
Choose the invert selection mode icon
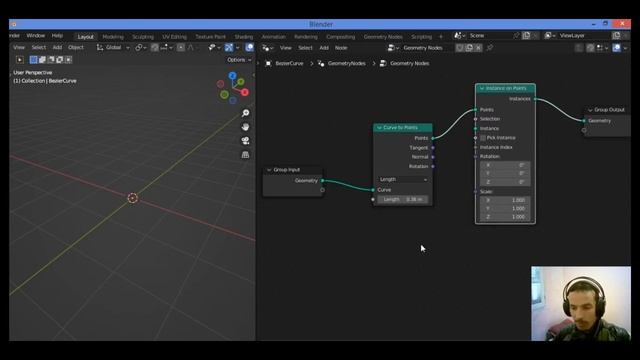click(x=60, y=60)
